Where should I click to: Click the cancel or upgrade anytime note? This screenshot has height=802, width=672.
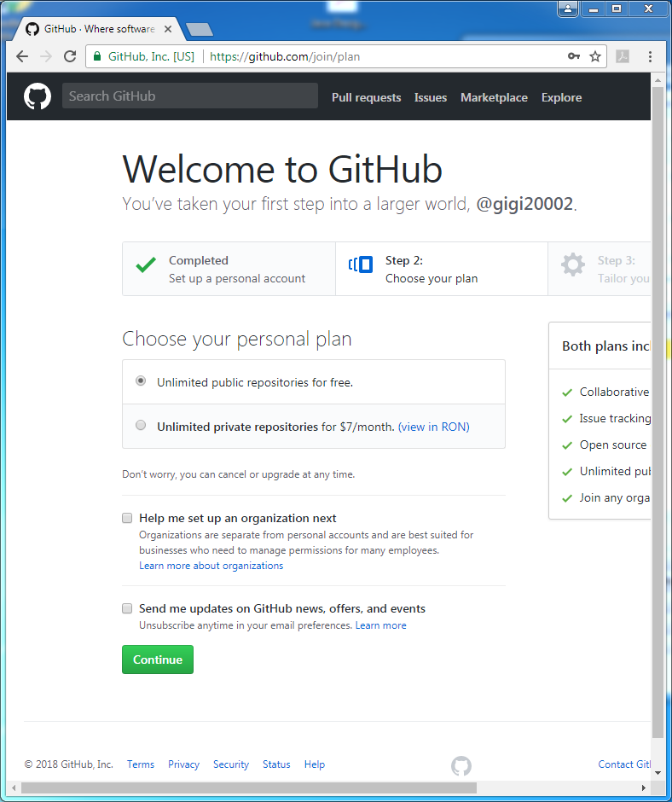(x=238, y=474)
